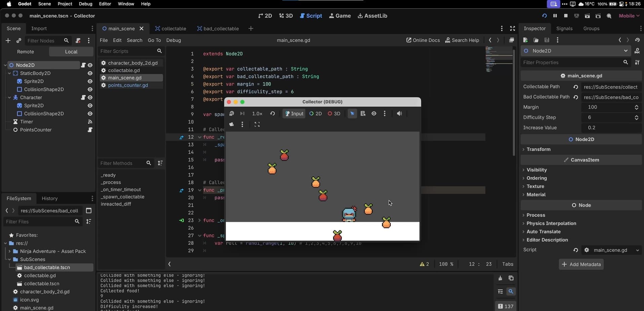The width and height of the screenshot is (644, 311).
Task: Switch to the AssetLib workspace
Action: point(372,16)
